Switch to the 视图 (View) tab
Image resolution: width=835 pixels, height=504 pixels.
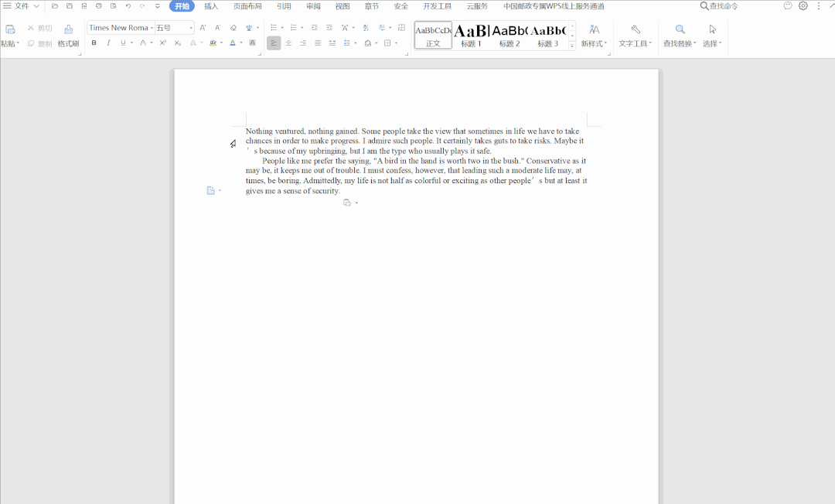click(x=343, y=6)
